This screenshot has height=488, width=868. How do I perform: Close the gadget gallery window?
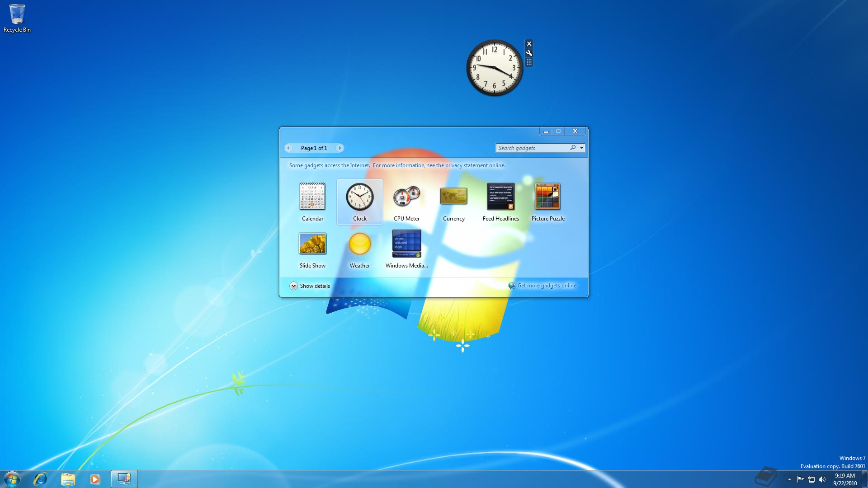click(x=575, y=131)
